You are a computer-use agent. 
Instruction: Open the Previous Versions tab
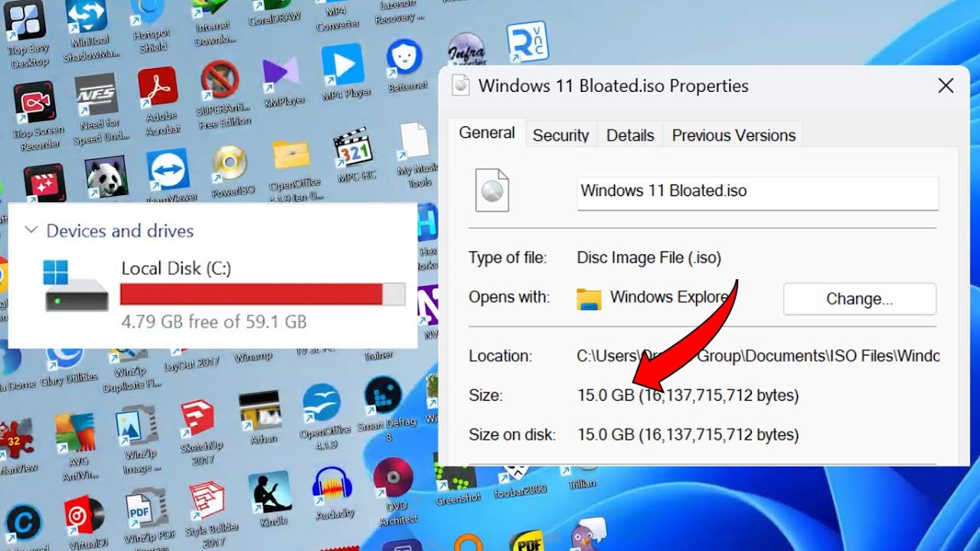coord(734,135)
